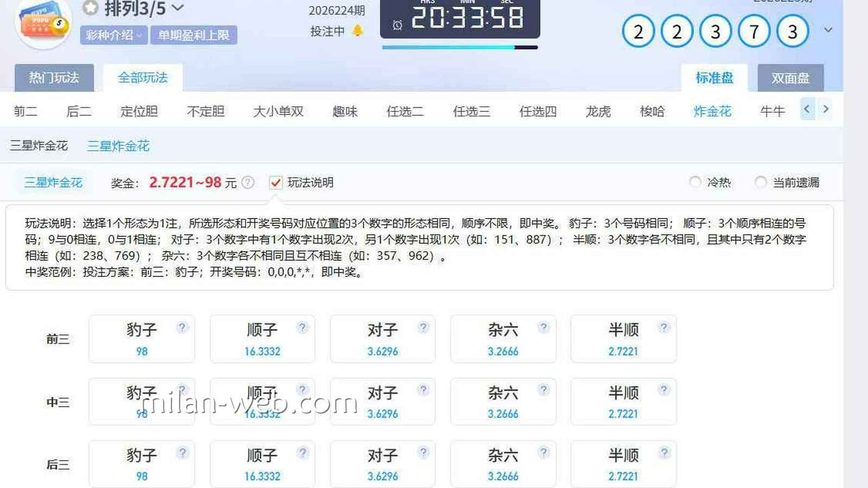868x488 pixels.
Task: Uncheck the 玩法说明 checkbox
Action: click(x=276, y=183)
